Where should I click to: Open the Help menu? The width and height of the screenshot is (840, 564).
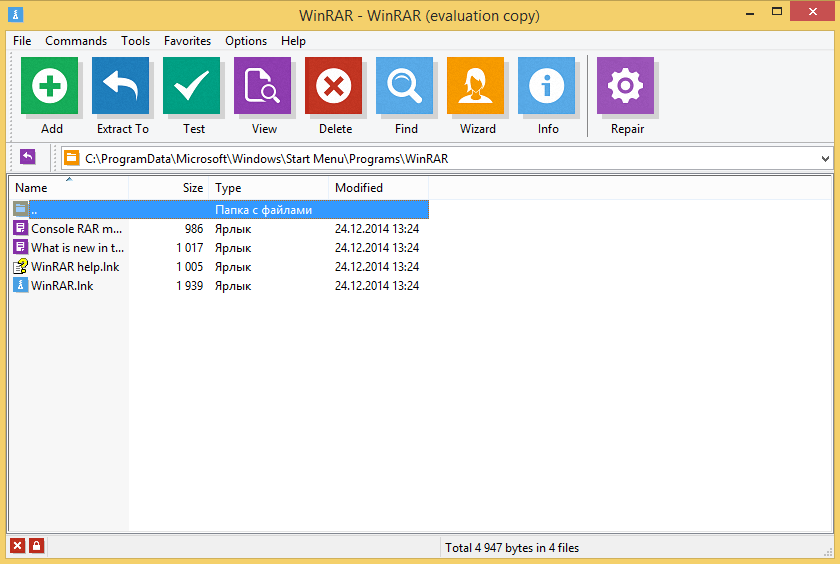click(294, 41)
